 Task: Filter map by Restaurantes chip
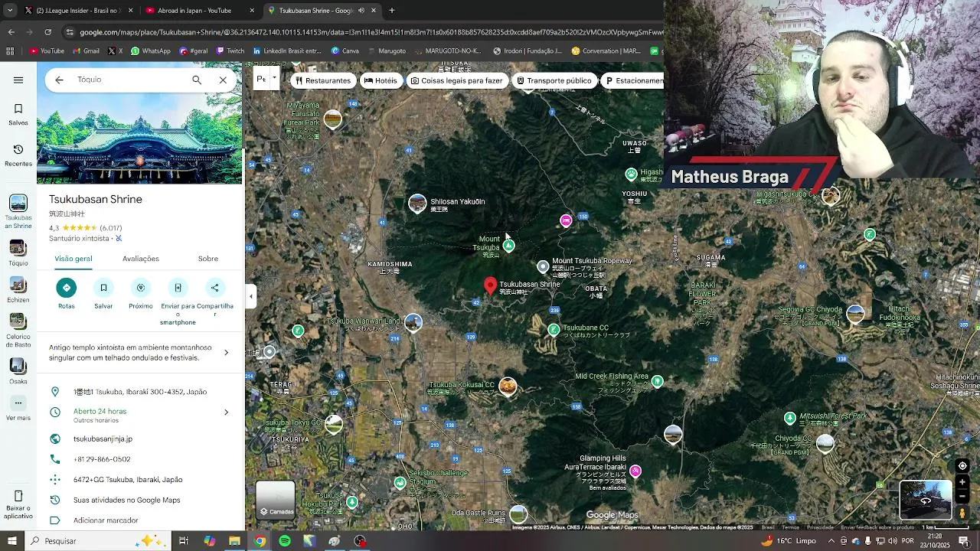pos(323,80)
